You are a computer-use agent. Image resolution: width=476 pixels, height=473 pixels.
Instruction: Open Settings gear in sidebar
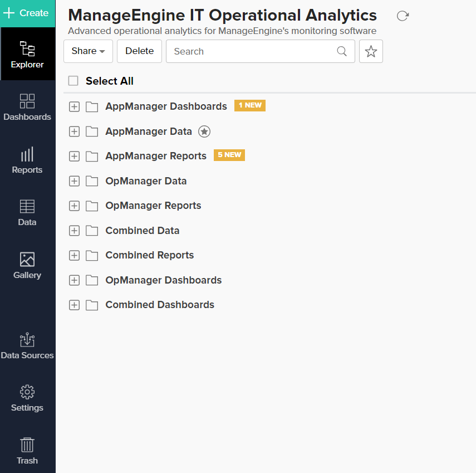(27, 398)
